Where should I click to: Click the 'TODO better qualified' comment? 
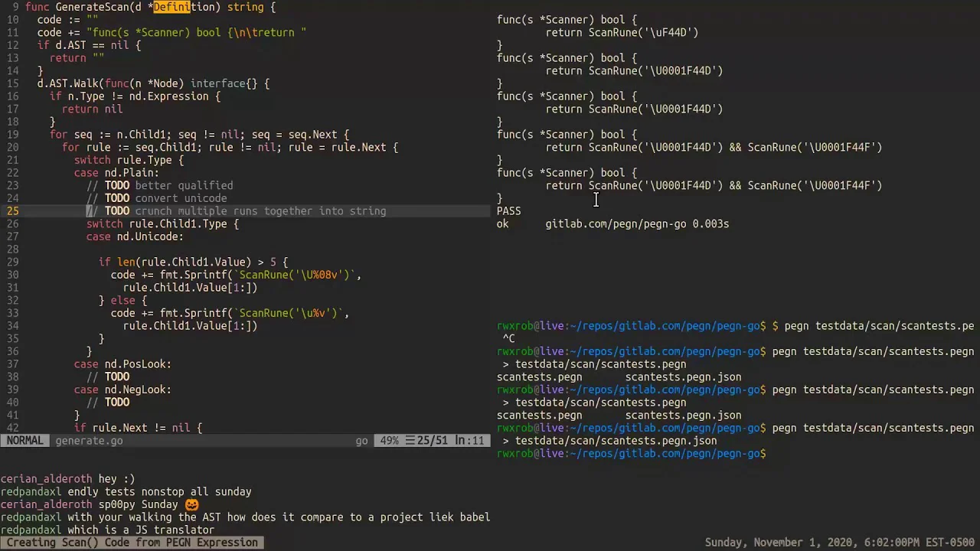pyautogui.click(x=168, y=185)
